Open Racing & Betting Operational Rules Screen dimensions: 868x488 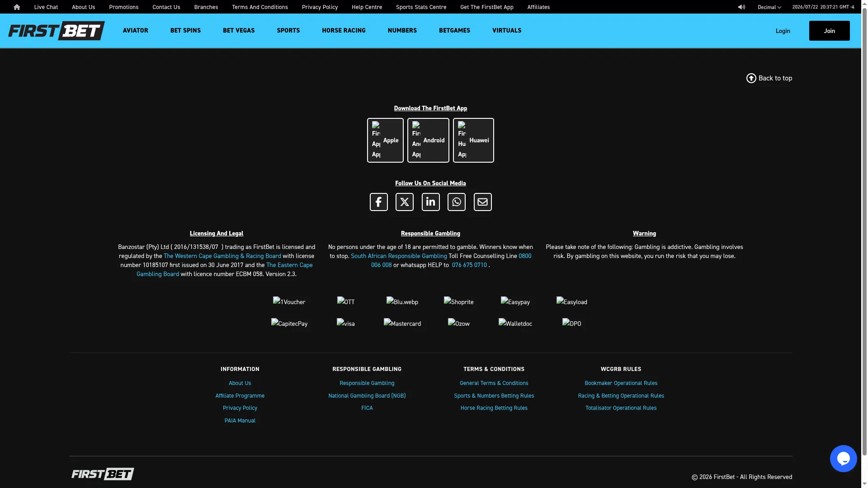pos(621,396)
